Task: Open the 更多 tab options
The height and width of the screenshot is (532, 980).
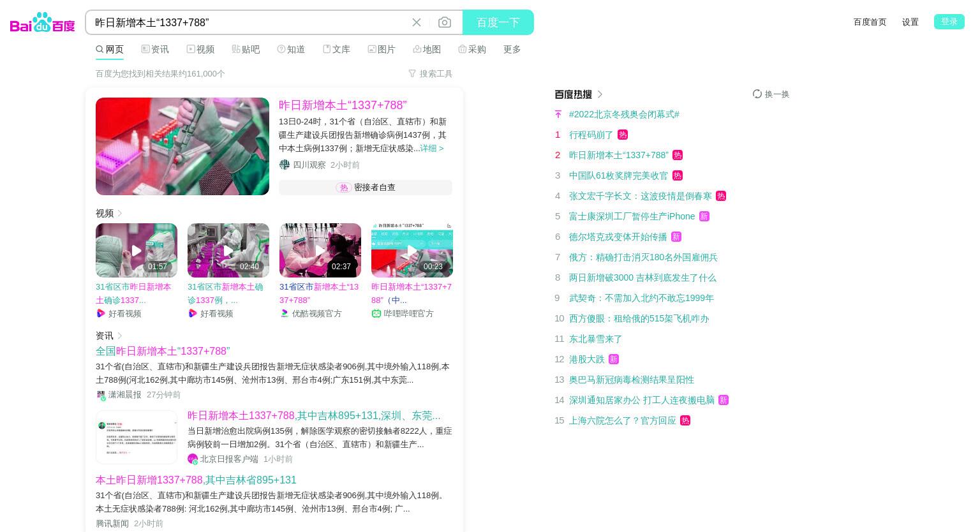Action: click(512, 49)
